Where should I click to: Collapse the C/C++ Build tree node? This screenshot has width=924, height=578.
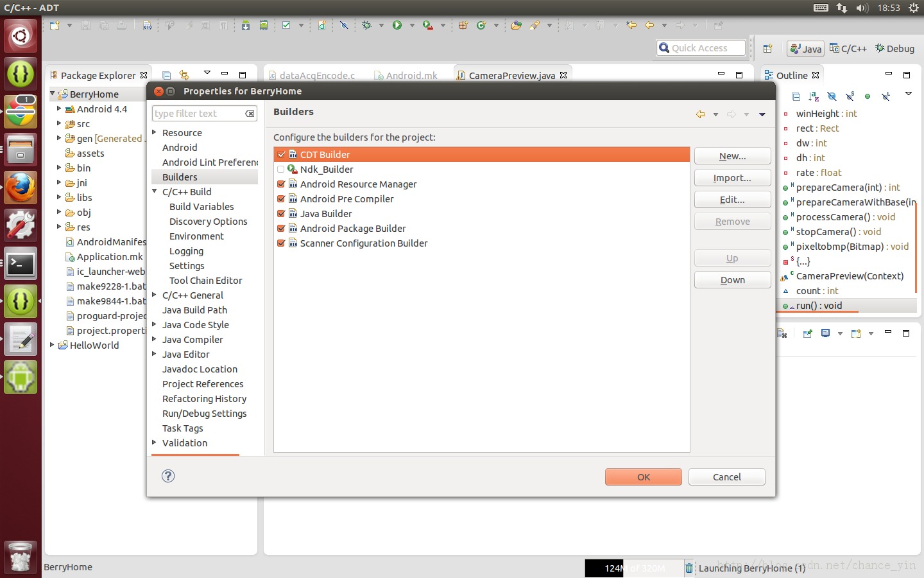click(155, 191)
